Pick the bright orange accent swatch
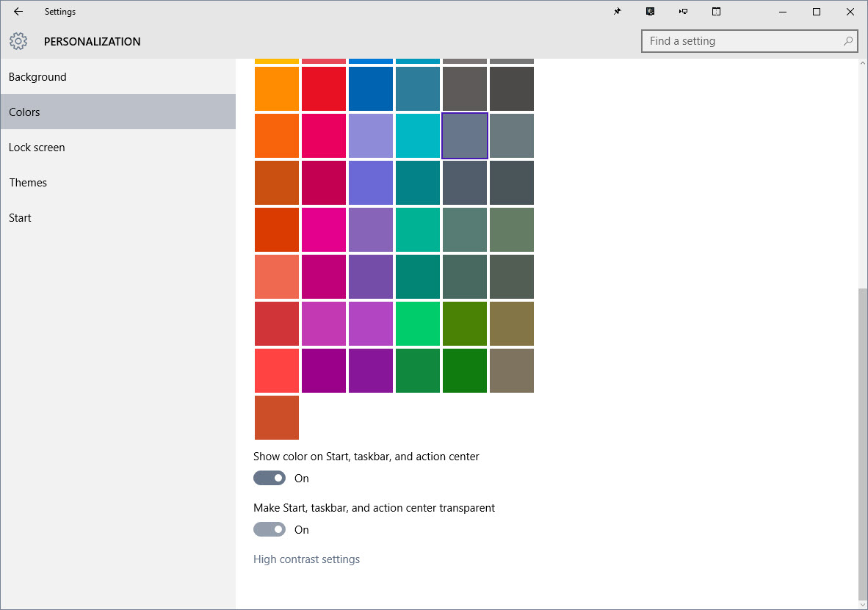Viewport: 868px width, 610px height. [x=277, y=89]
